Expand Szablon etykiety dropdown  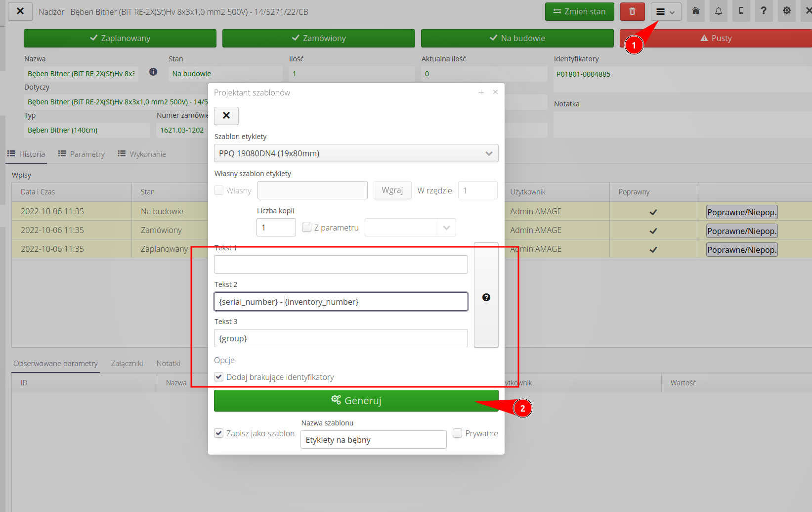[356, 153]
